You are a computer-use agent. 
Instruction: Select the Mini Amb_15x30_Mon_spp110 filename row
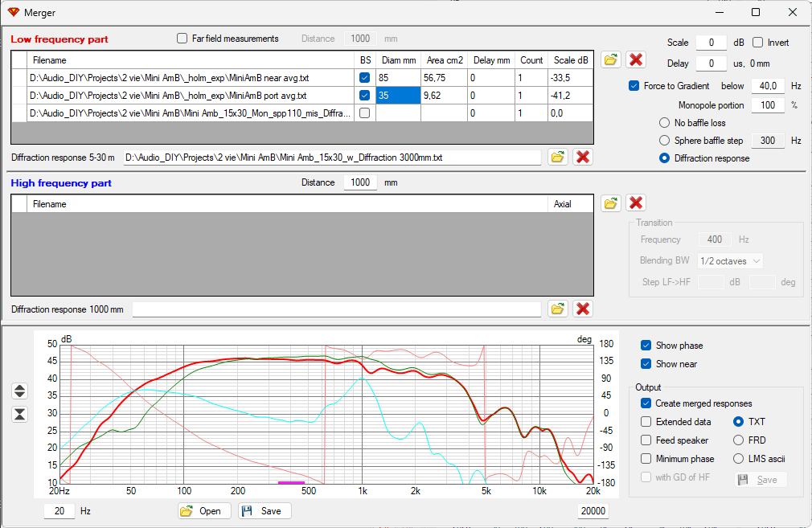[x=191, y=113]
